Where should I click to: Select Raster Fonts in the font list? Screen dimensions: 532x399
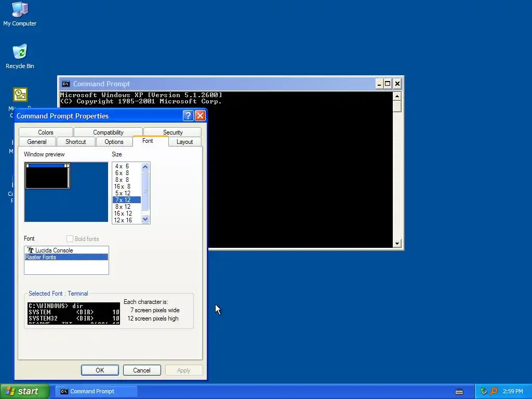pos(66,257)
